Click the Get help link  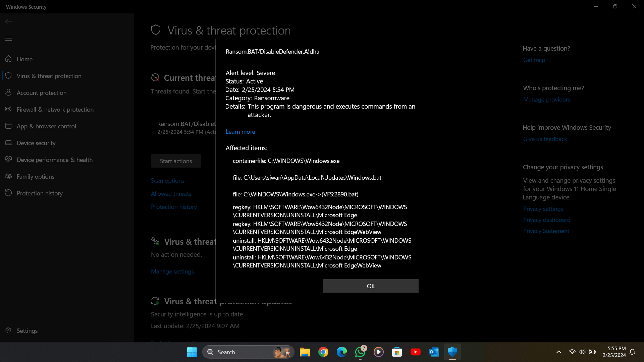click(534, 60)
